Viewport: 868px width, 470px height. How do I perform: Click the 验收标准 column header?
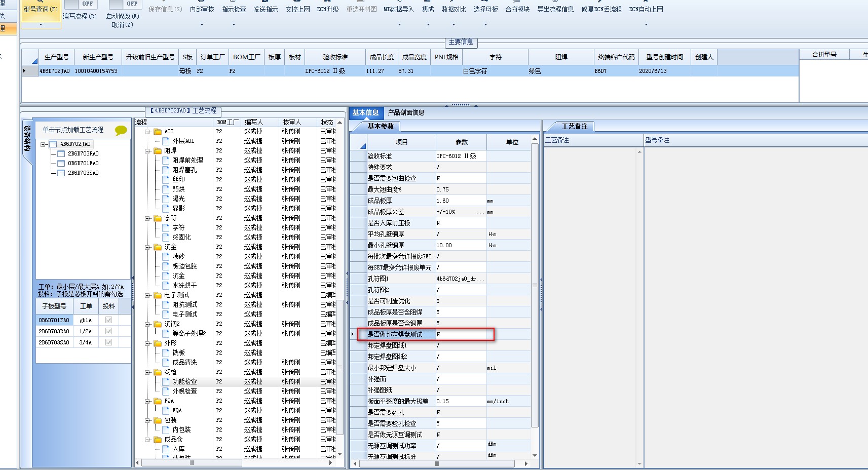coord(335,57)
